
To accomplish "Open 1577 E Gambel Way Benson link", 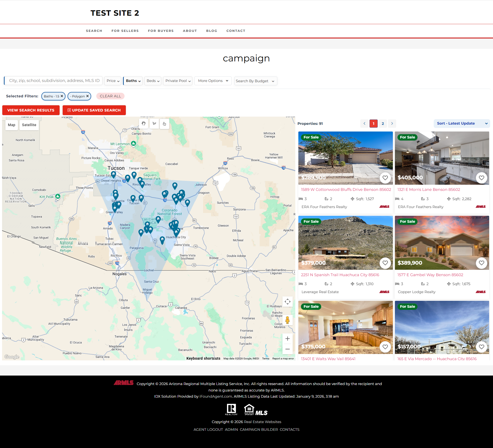I will pos(430,275).
